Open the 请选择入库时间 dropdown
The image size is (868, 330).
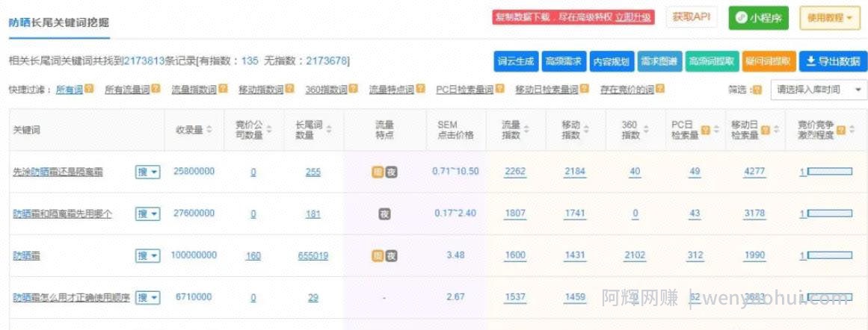[x=819, y=90]
